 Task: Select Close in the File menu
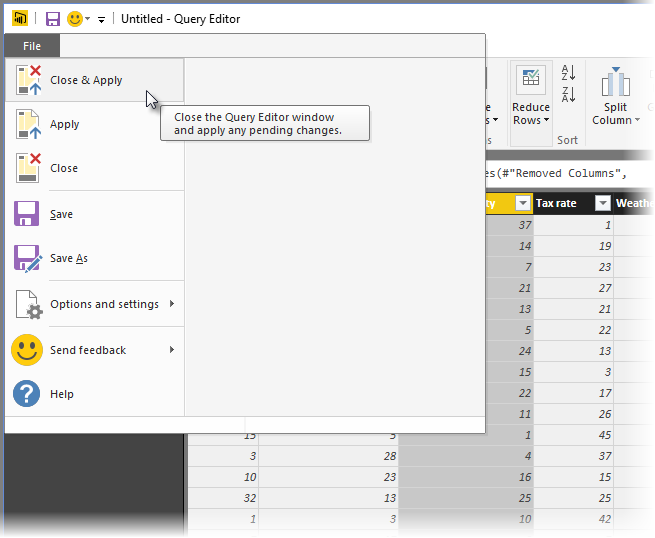tap(64, 168)
